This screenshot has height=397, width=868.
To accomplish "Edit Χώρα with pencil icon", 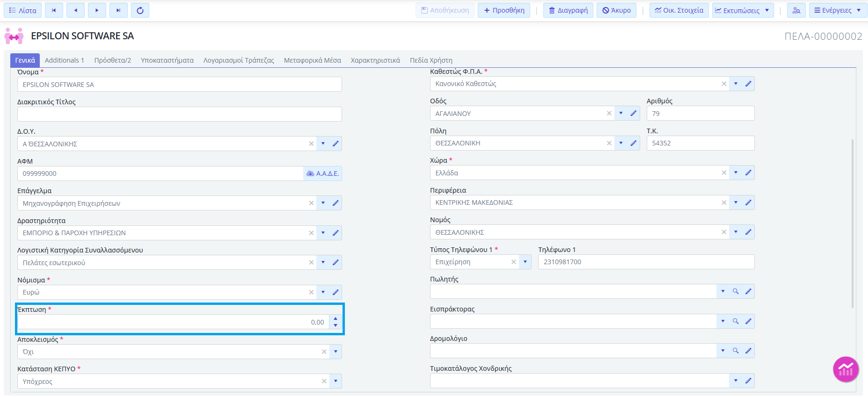I will click(748, 173).
